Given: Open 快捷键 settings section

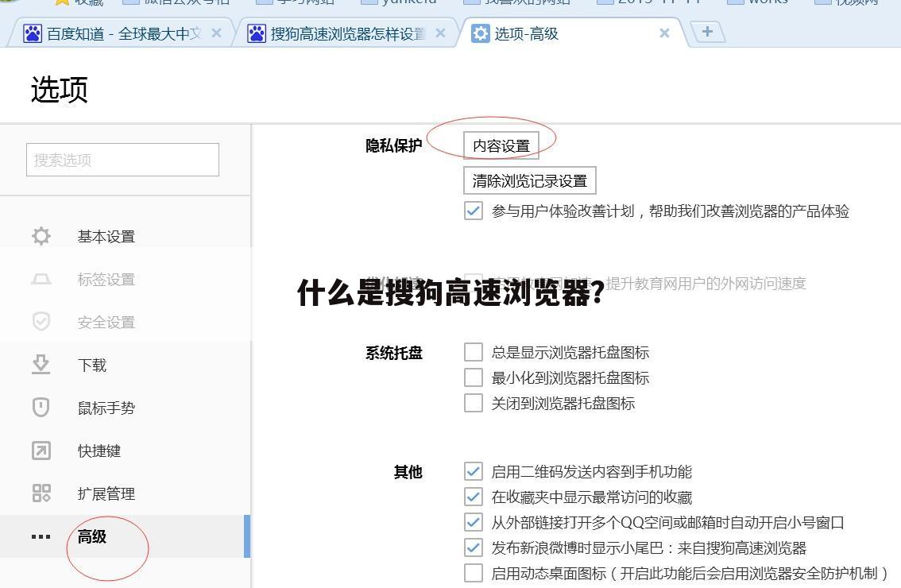Looking at the screenshot, I should [126, 451].
